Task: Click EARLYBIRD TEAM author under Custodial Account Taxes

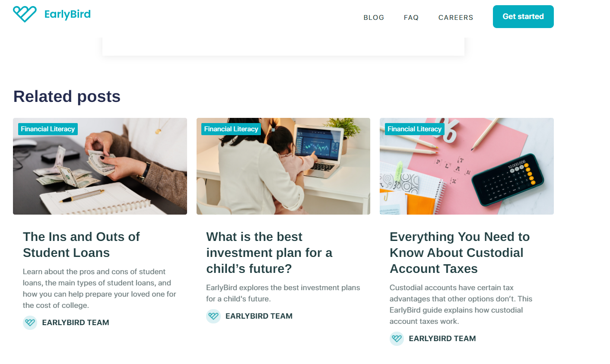Action: [x=442, y=339]
